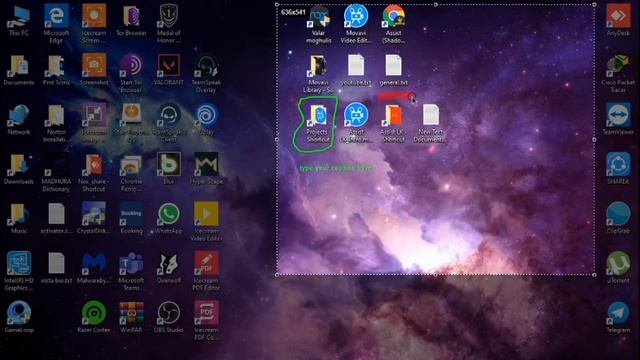Image resolution: width=640 pixels, height=360 pixels.
Task: Open the Print Scrns folder
Action: tap(56, 70)
